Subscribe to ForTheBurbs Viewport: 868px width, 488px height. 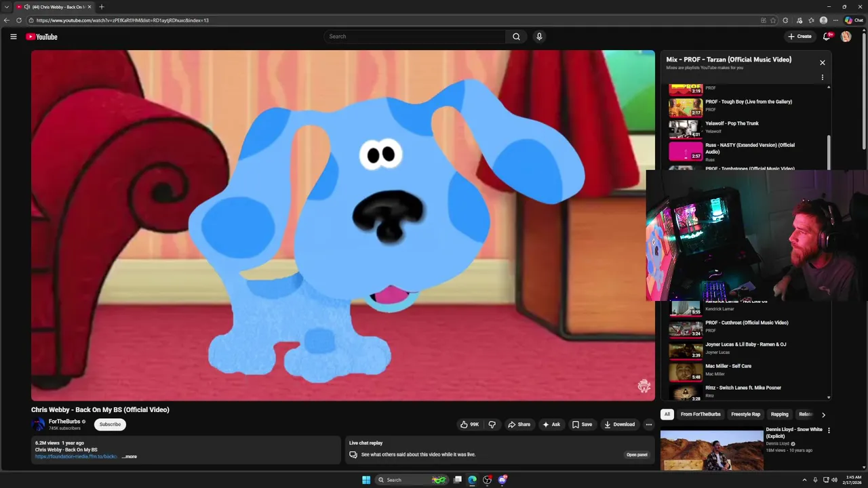(110, 424)
